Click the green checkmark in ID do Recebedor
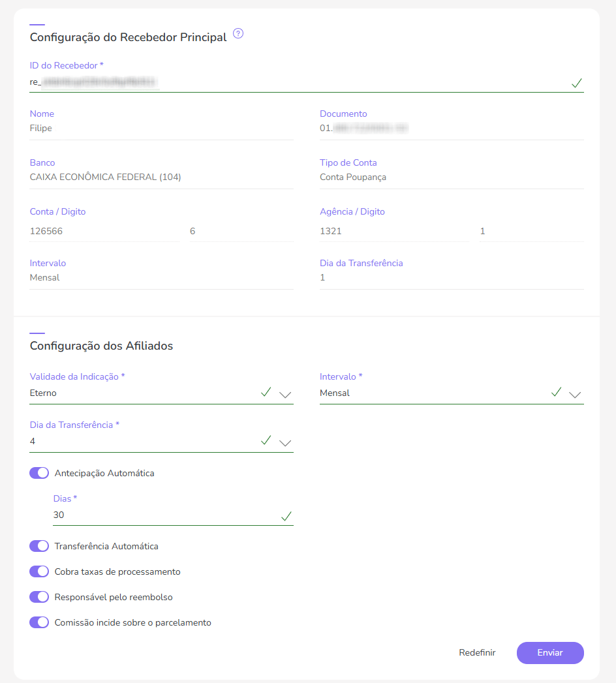Image resolution: width=616 pixels, height=683 pixels. pos(576,83)
